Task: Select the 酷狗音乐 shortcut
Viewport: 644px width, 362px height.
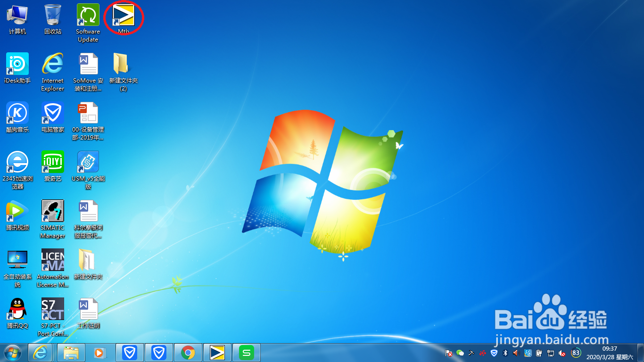Action: pyautogui.click(x=17, y=117)
